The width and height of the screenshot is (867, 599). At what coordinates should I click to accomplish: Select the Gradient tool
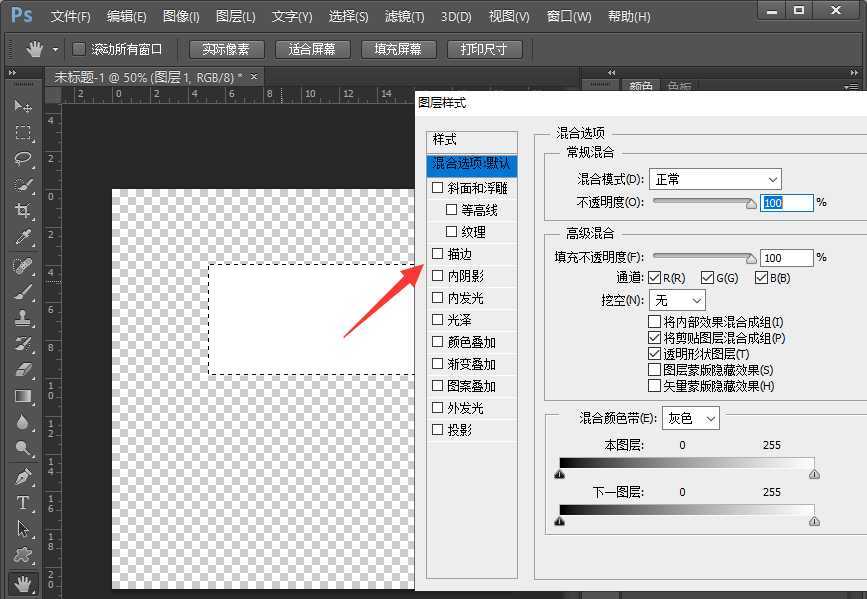(22, 397)
